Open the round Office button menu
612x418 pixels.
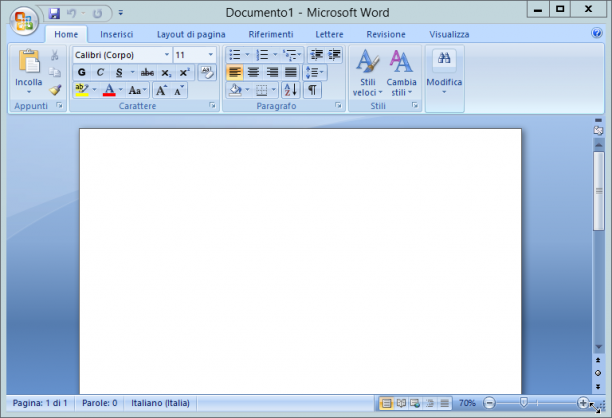24,20
